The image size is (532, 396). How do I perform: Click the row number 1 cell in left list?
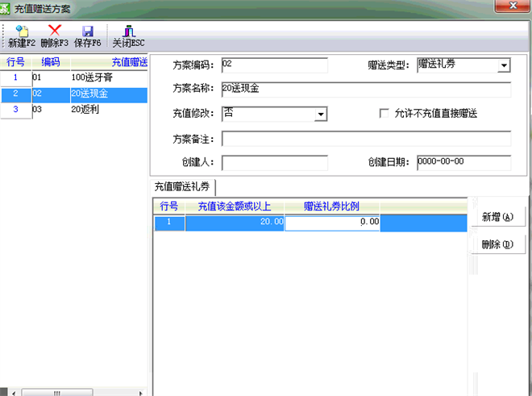point(15,77)
